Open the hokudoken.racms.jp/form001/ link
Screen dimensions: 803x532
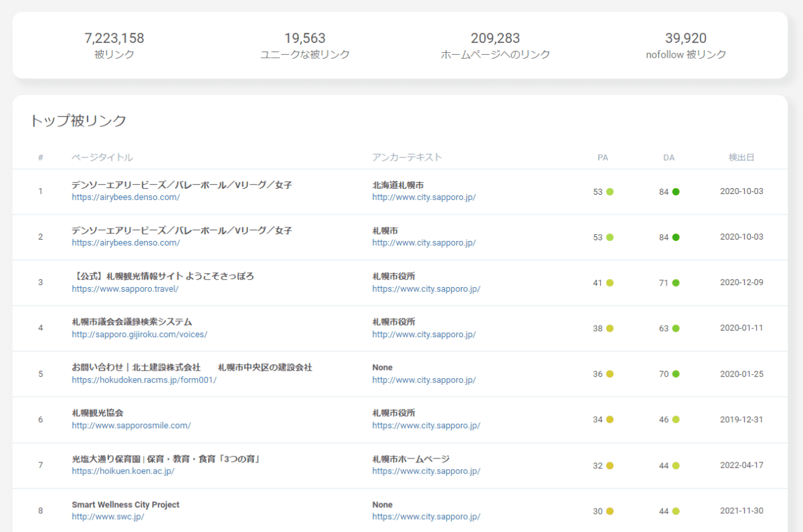(x=144, y=380)
